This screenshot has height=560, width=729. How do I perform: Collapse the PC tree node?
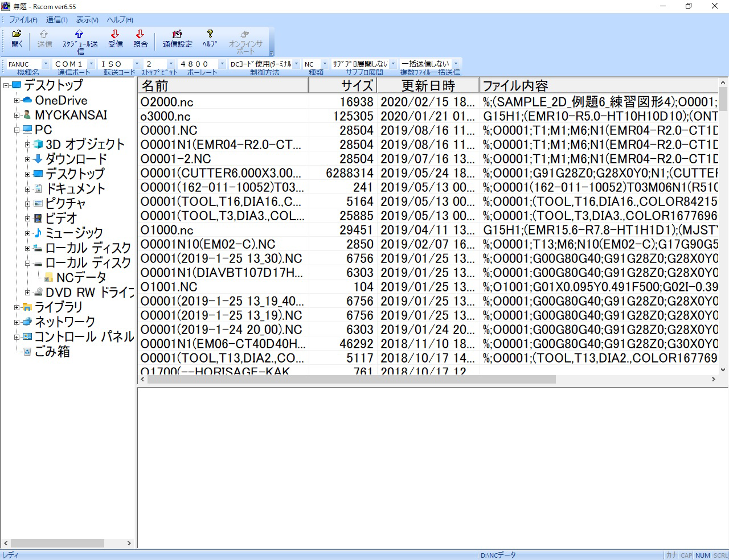(x=17, y=130)
